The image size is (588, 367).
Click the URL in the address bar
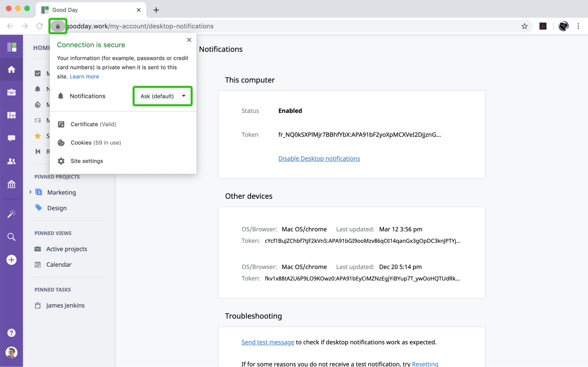tap(140, 26)
